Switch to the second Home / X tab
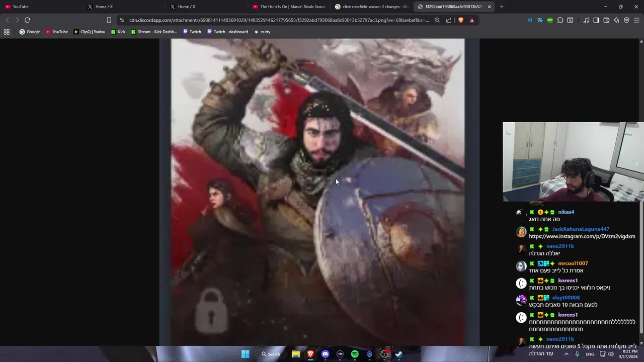Viewport: 644px width, 362px height. pos(206,7)
